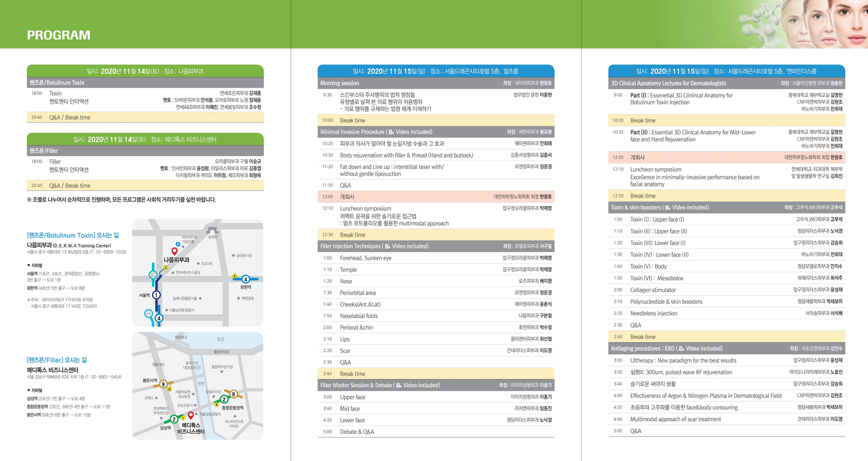Open the [핸즈온/Filler] 오시는 길 heading
The height and width of the screenshot is (461, 868).
click(x=57, y=360)
